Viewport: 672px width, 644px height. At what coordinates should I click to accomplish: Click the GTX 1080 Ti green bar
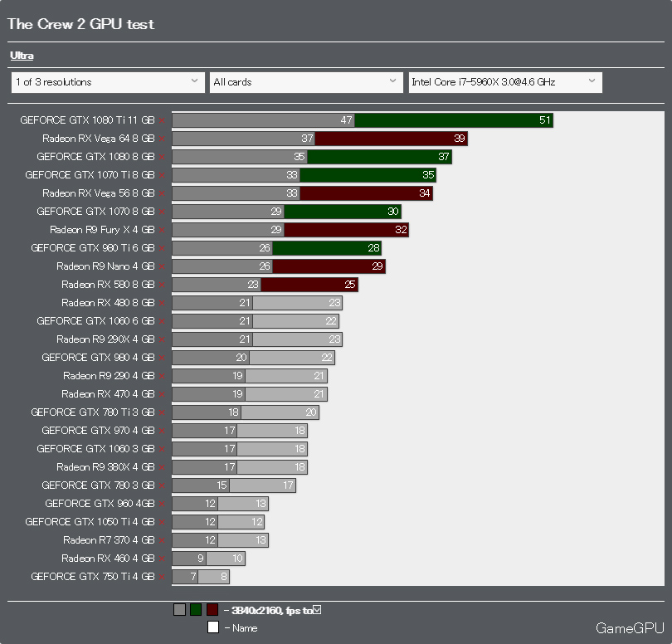coord(454,120)
